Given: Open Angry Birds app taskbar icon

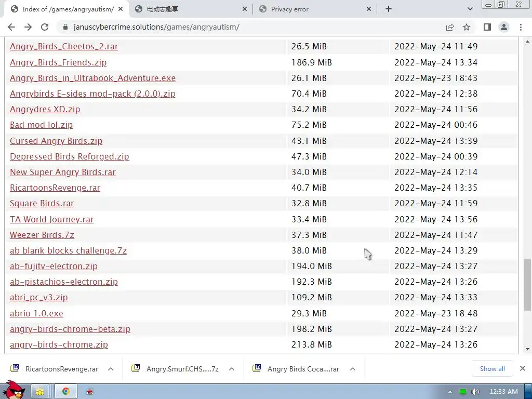Looking at the screenshot, I should [x=89, y=392].
